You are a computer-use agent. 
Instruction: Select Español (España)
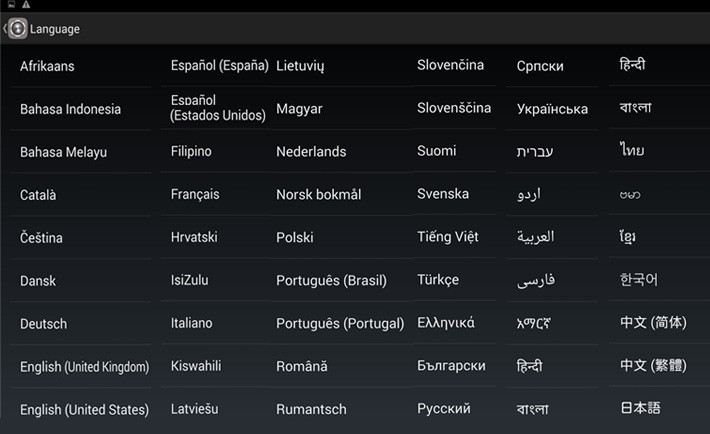tap(219, 66)
